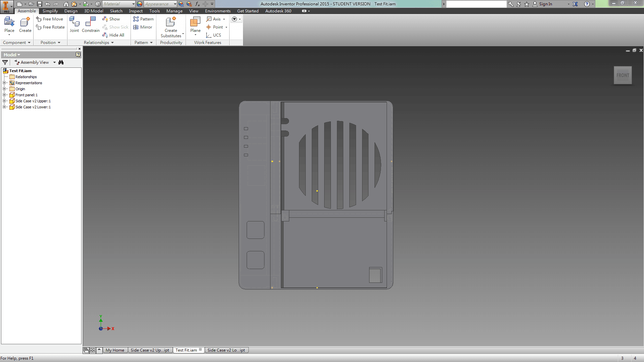Select the Place Component tool

(x=9, y=25)
